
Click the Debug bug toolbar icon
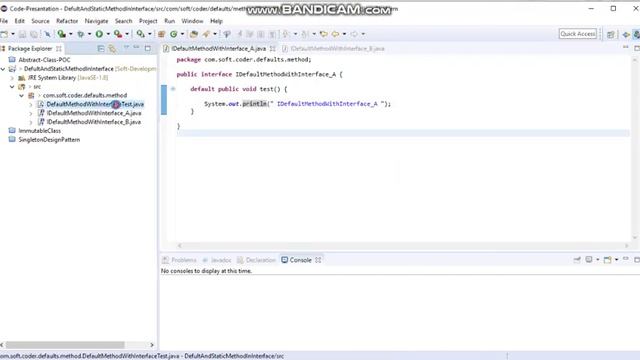(80, 34)
